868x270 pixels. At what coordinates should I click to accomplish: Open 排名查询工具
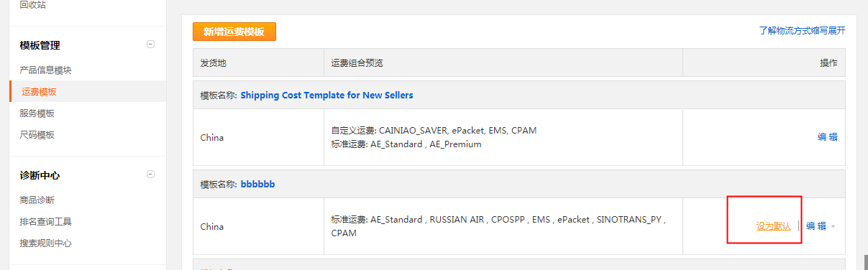(46, 222)
